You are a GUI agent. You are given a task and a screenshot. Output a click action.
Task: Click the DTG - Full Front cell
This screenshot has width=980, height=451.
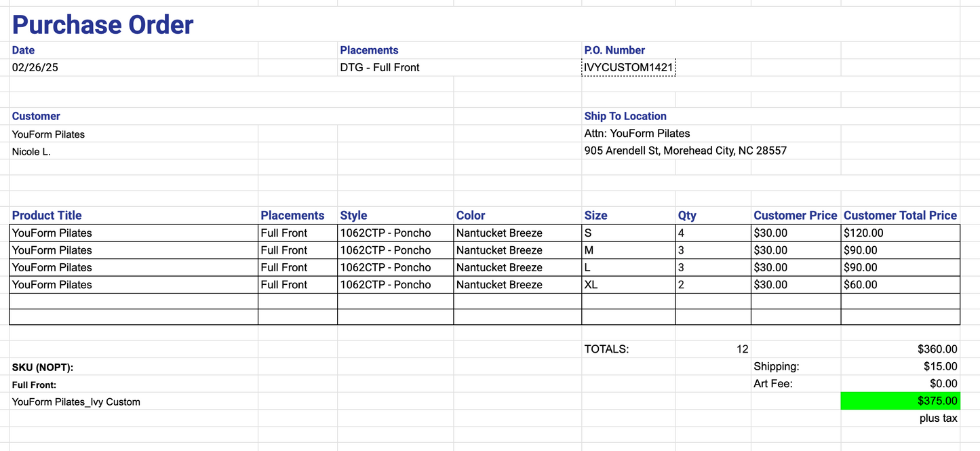coord(380,67)
